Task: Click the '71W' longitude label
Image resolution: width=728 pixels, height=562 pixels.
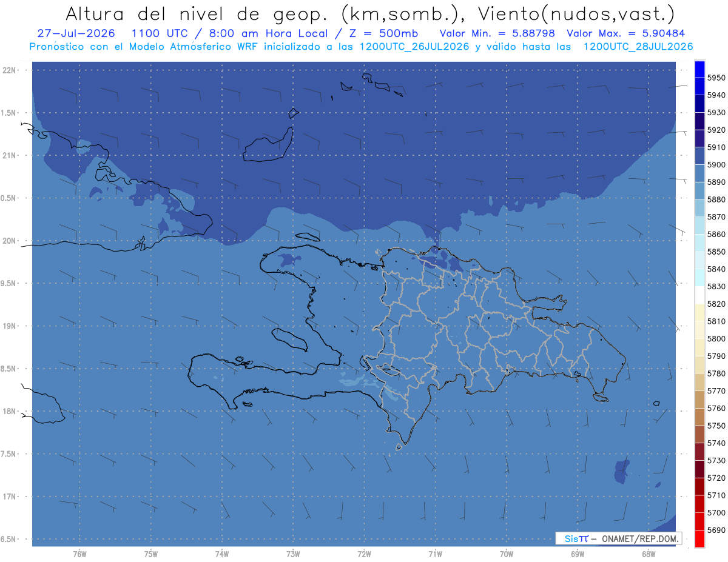Action: (436, 554)
